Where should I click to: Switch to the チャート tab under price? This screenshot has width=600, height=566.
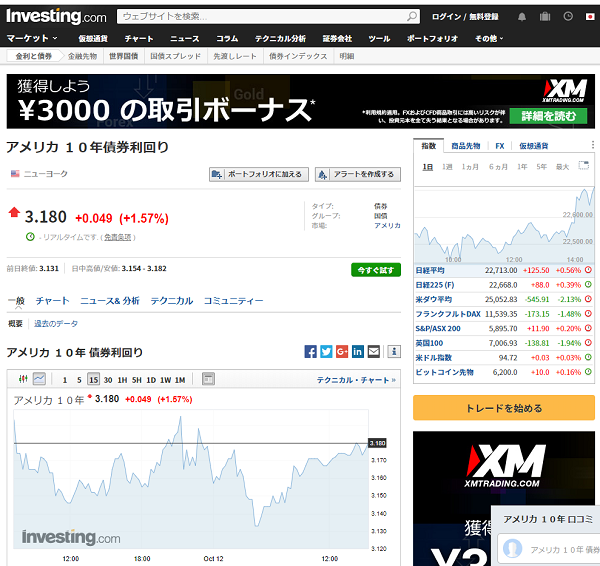[x=52, y=300]
